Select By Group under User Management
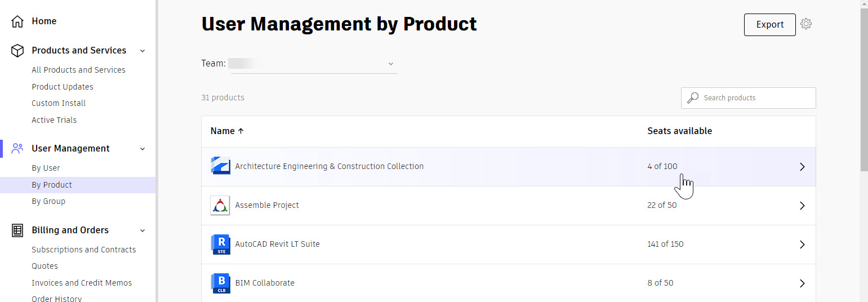The image size is (868, 302). pyautogui.click(x=48, y=201)
